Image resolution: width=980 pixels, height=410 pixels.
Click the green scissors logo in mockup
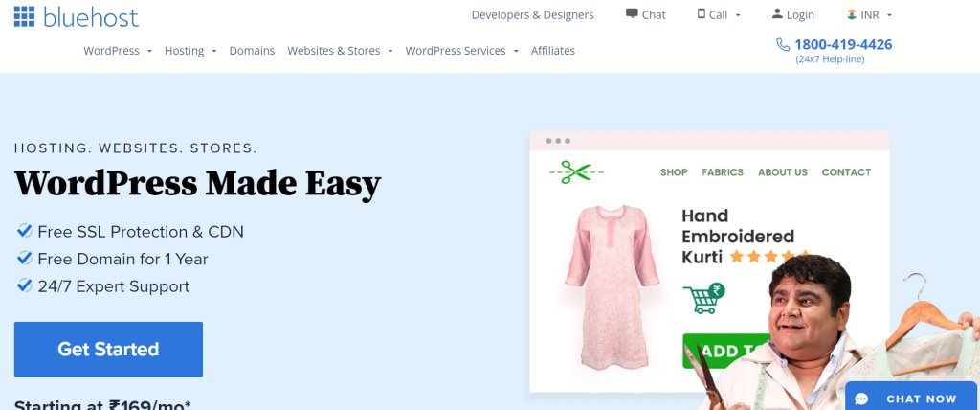pos(576,172)
